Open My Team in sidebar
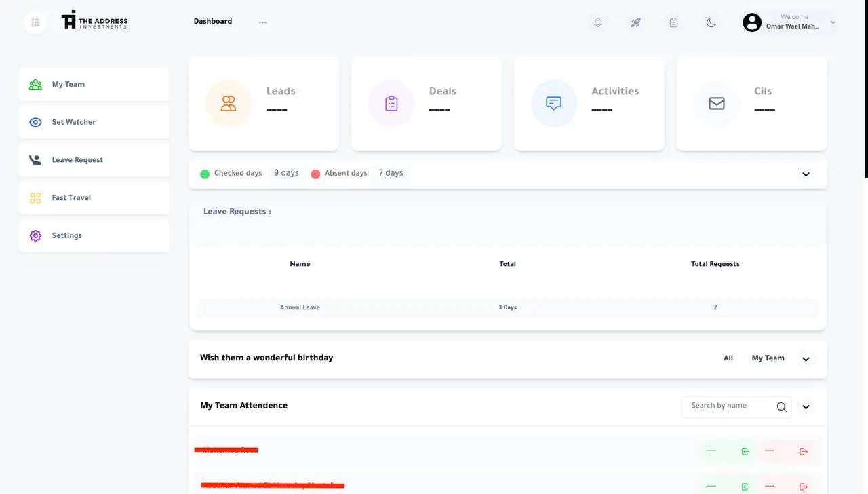868x494 pixels. click(x=94, y=85)
